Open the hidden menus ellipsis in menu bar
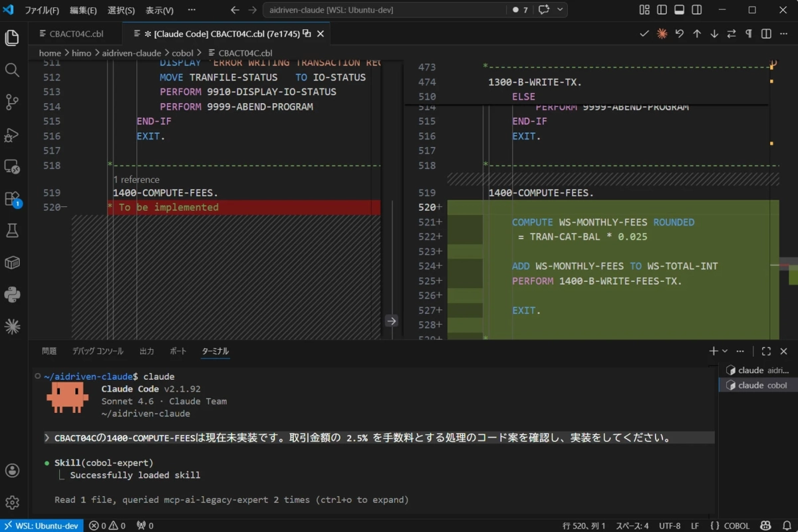The image size is (798, 532). tap(192, 10)
